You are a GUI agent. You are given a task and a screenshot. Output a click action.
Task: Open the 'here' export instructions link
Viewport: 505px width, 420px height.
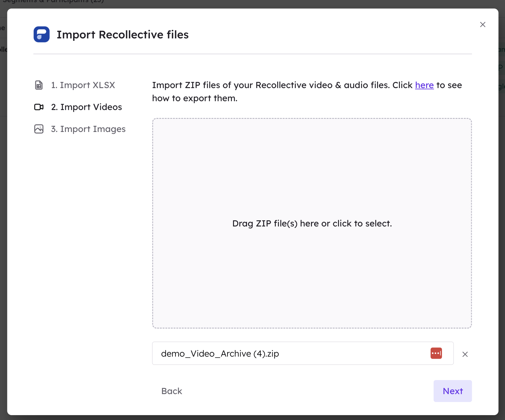[x=424, y=85]
